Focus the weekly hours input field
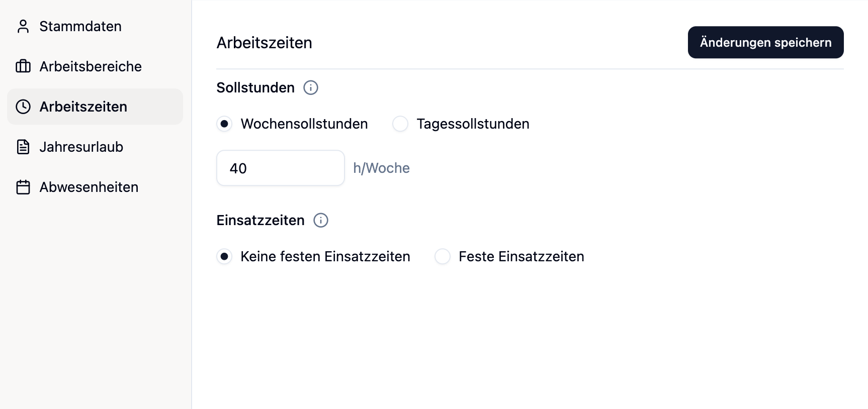This screenshot has width=868, height=409. pyautogui.click(x=280, y=168)
